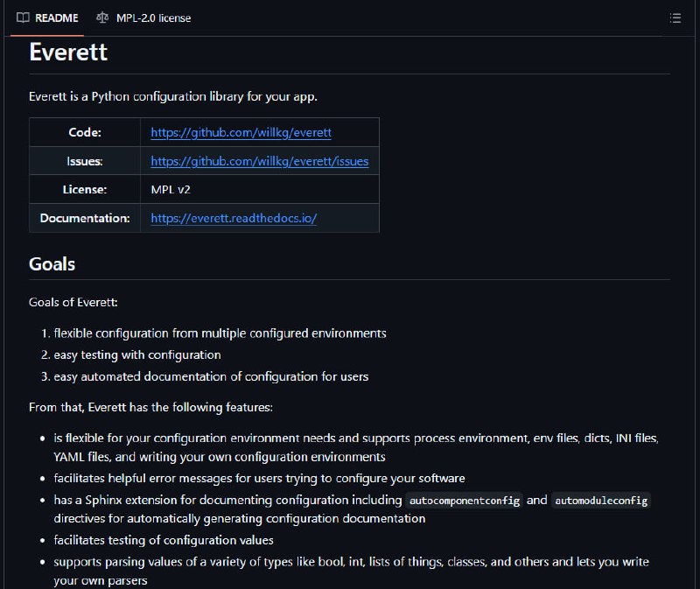Click 'has a Sphinx extension' bullet text
700x589 pixels.
(x=353, y=509)
